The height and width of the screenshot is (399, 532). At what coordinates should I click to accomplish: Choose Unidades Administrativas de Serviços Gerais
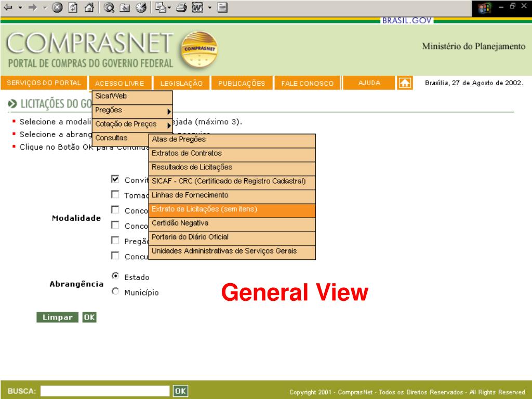click(232, 252)
